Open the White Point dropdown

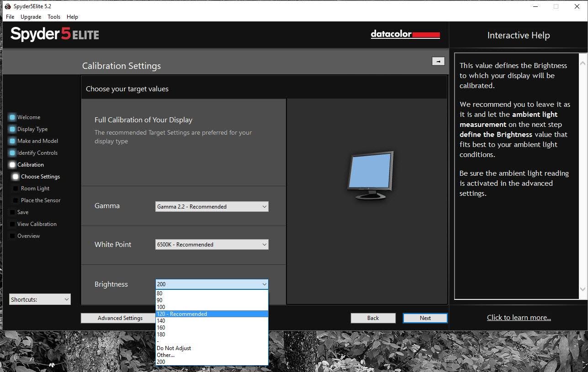click(212, 245)
